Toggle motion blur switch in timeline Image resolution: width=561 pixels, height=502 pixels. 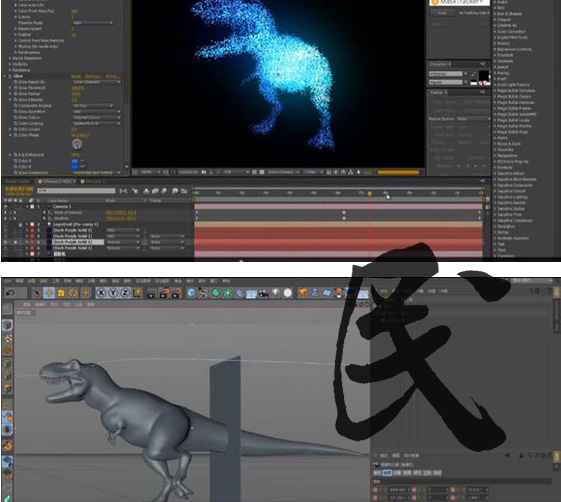click(x=164, y=191)
